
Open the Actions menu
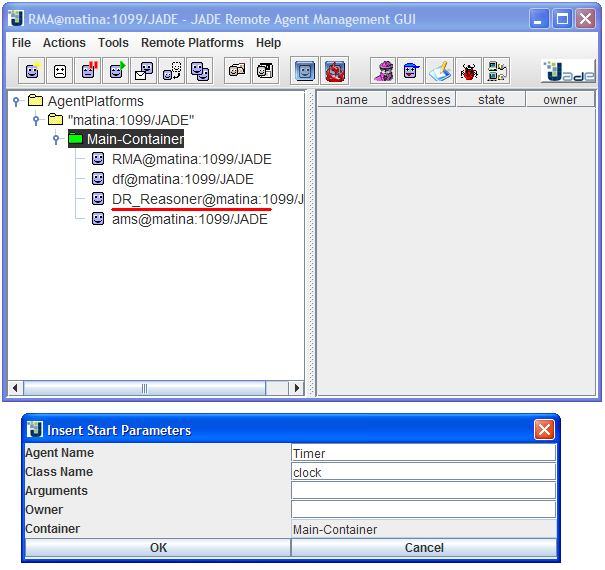(64, 42)
